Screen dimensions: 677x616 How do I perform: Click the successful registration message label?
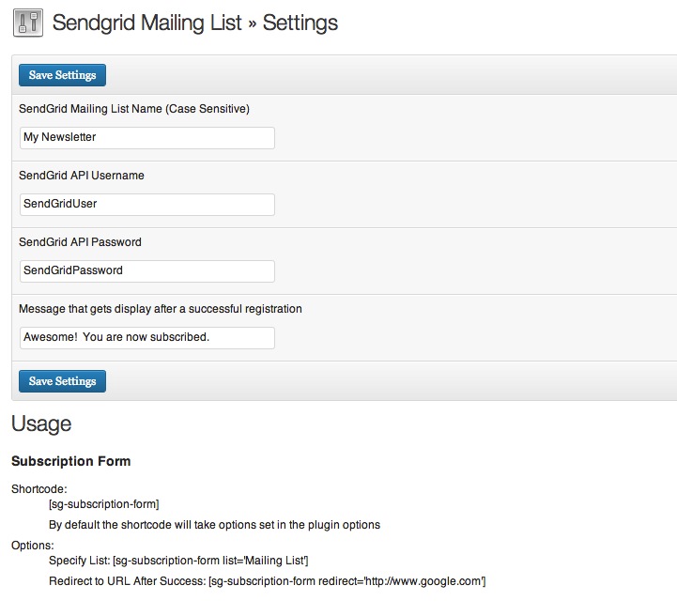pos(161,309)
